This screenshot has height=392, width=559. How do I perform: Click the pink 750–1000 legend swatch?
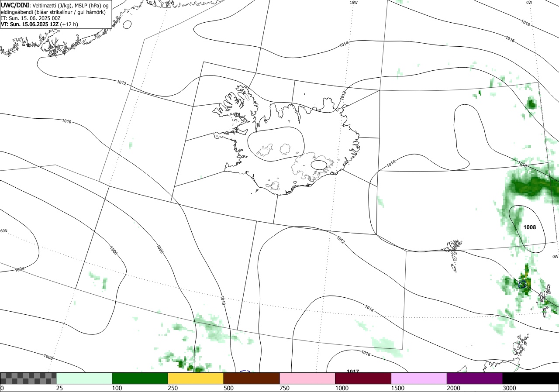[x=307, y=378]
